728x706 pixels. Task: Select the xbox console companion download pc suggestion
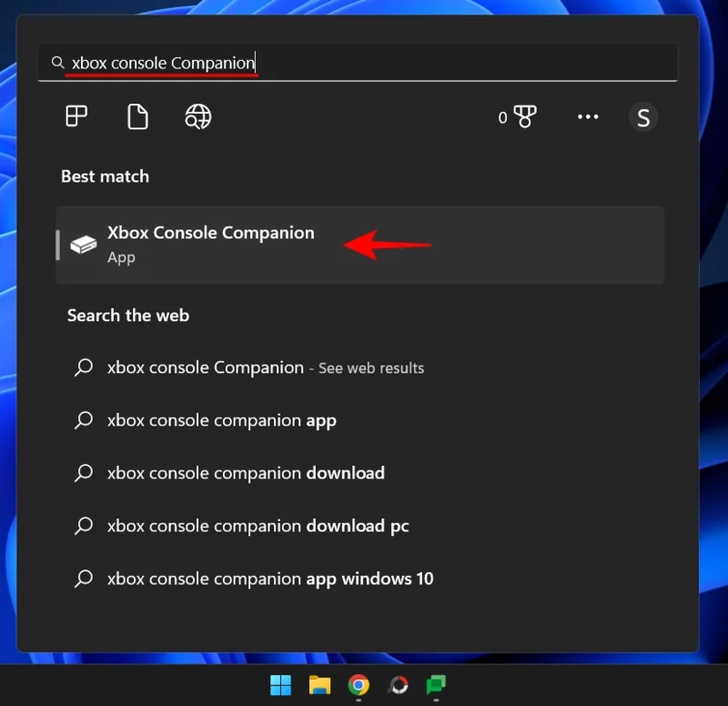(x=258, y=526)
